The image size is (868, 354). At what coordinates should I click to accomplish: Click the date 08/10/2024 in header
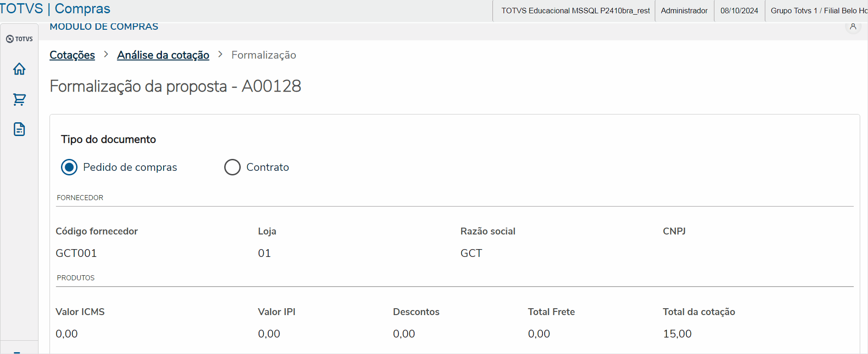739,11
